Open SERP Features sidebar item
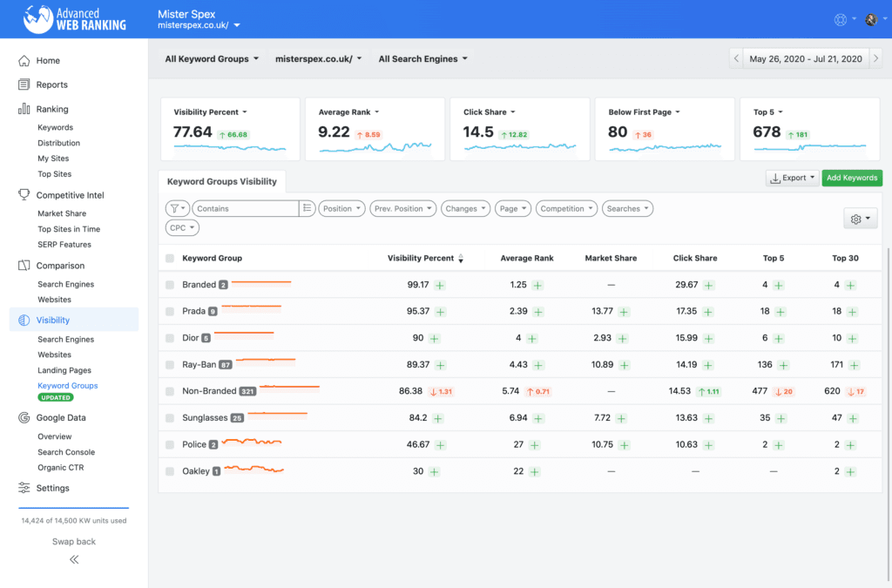The image size is (892, 588). (64, 245)
